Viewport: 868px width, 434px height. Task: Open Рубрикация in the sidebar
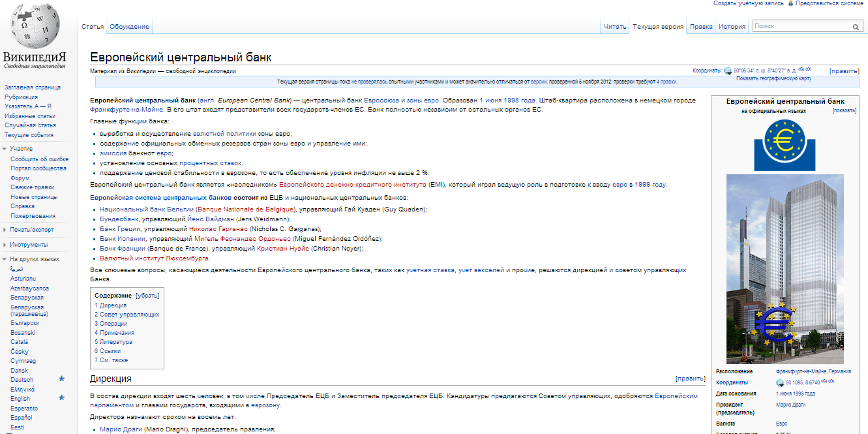21,97
